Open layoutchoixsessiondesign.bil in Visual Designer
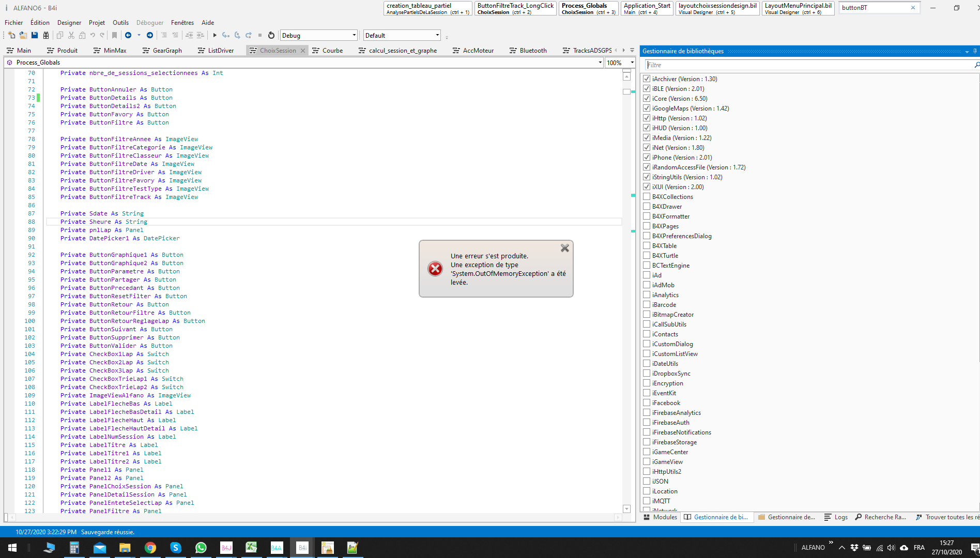The image size is (980, 558). (717, 8)
